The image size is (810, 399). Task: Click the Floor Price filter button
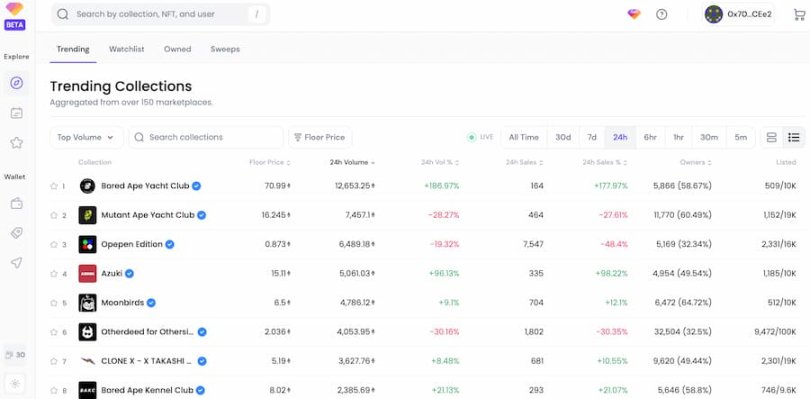point(320,137)
